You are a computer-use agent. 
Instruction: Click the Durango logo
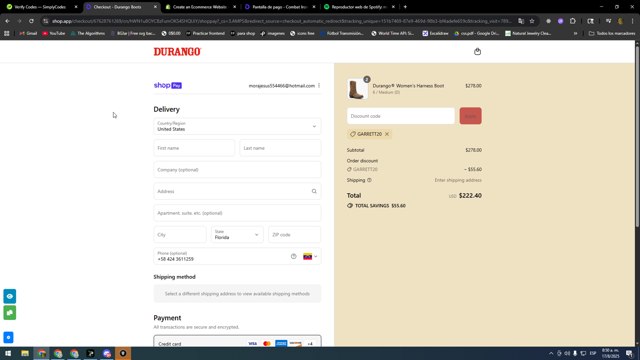(x=177, y=51)
